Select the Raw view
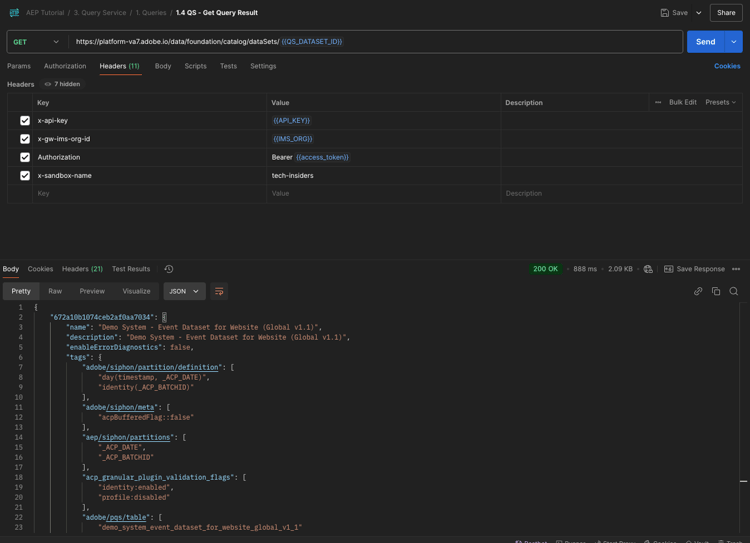Image resolution: width=750 pixels, height=543 pixels. coord(55,291)
